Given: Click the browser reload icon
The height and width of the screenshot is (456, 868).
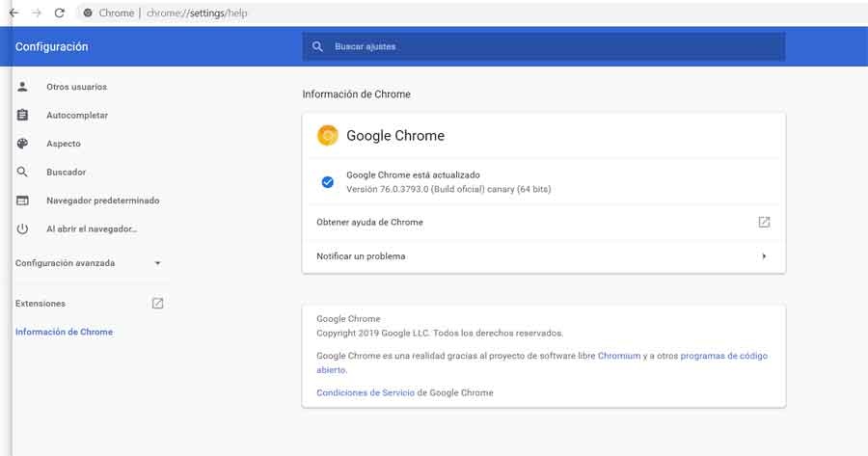Looking at the screenshot, I should coord(60,13).
